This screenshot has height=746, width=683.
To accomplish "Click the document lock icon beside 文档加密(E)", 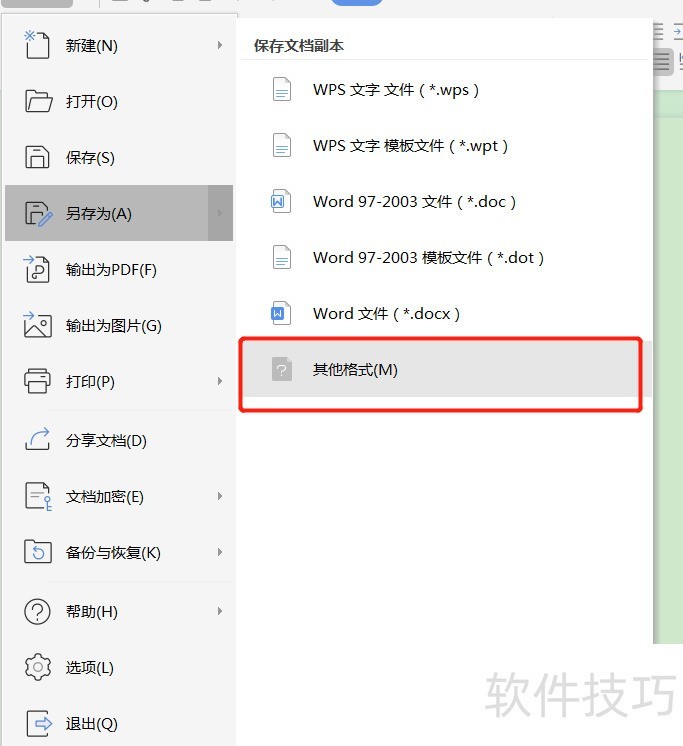I will click(38, 496).
